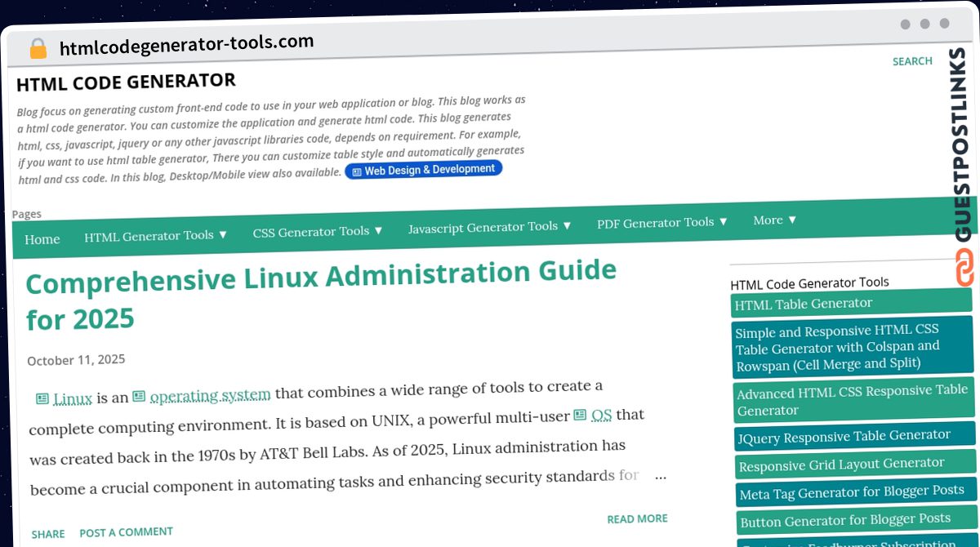
Task: Click the operating system inline link
Action: tap(211, 395)
